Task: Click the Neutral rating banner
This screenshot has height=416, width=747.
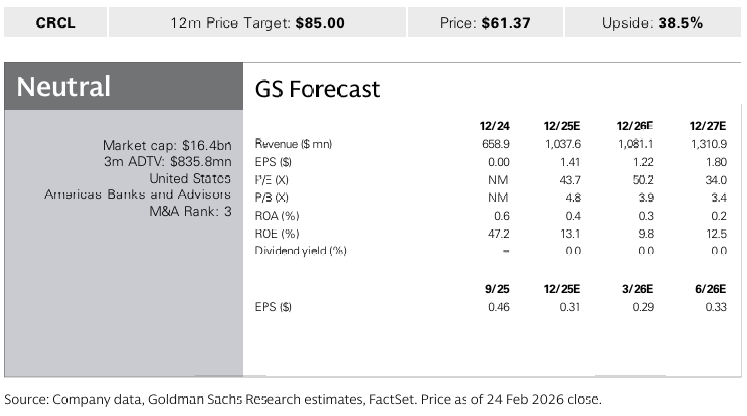Action: click(x=64, y=87)
